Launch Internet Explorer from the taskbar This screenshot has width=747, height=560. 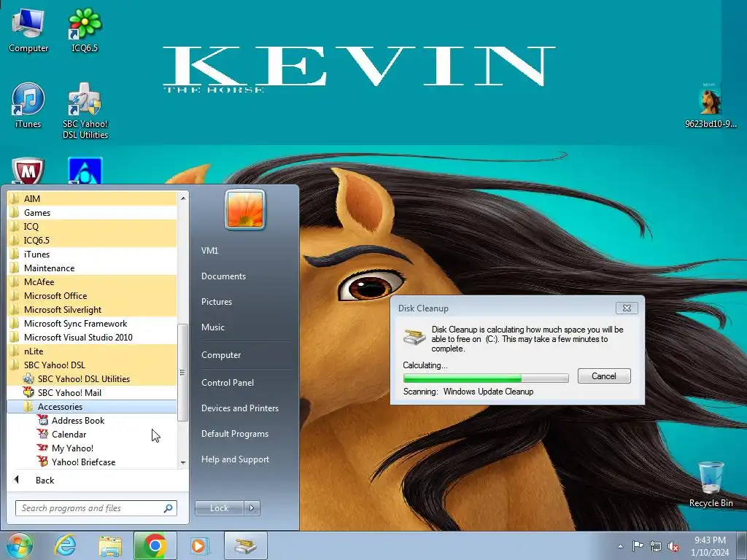coord(65,545)
